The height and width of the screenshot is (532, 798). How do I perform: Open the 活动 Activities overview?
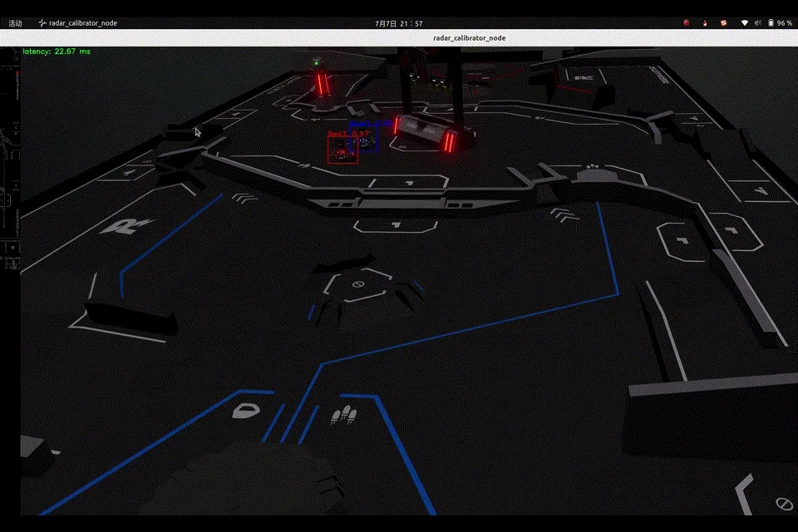tap(15, 23)
